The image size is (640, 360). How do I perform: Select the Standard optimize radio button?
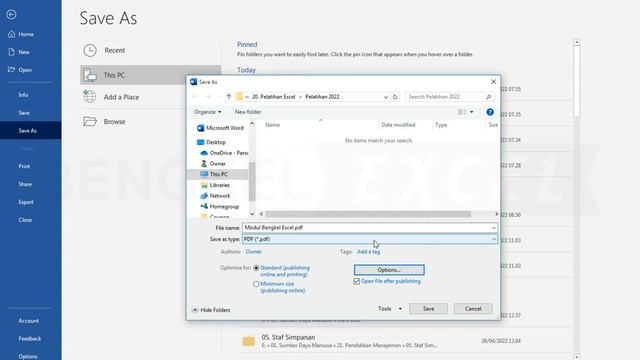(x=256, y=268)
